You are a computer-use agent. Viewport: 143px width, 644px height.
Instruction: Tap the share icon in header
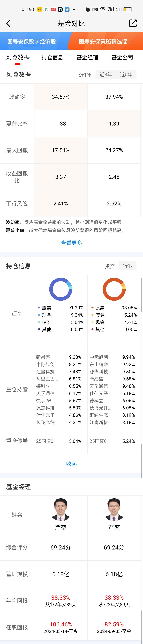click(133, 23)
